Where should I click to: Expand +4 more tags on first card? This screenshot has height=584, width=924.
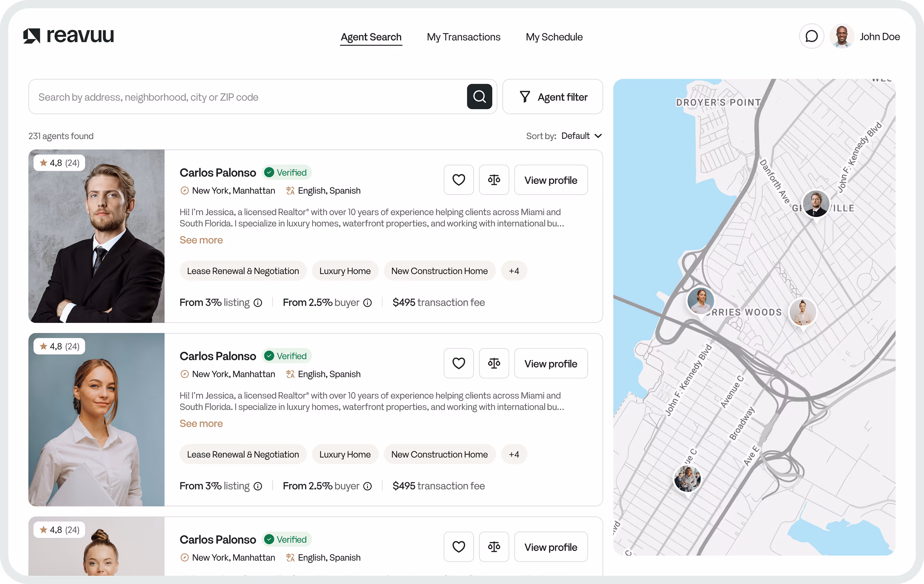point(514,271)
